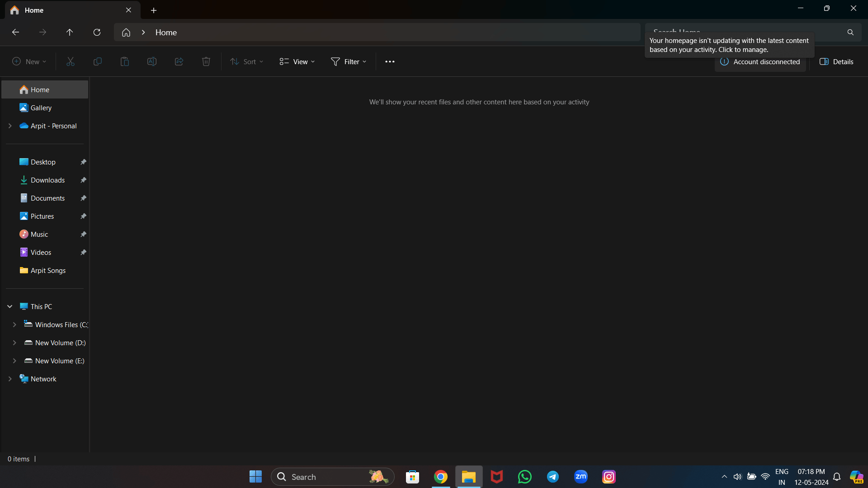Click the home icon in address bar

tap(126, 33)
